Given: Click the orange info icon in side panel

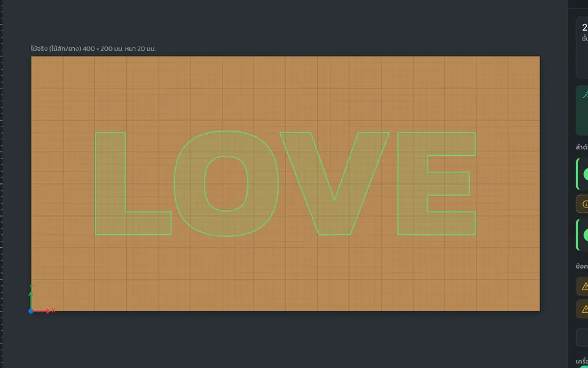Looking at the screenshot, I should coord(585,204).
